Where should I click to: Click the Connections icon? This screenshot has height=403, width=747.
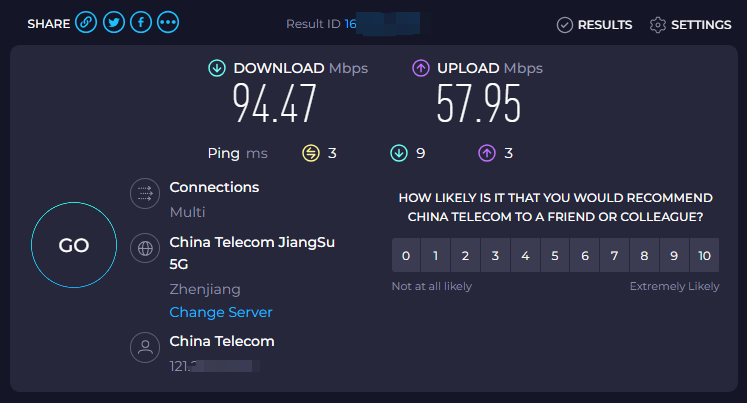pos(145,194)
